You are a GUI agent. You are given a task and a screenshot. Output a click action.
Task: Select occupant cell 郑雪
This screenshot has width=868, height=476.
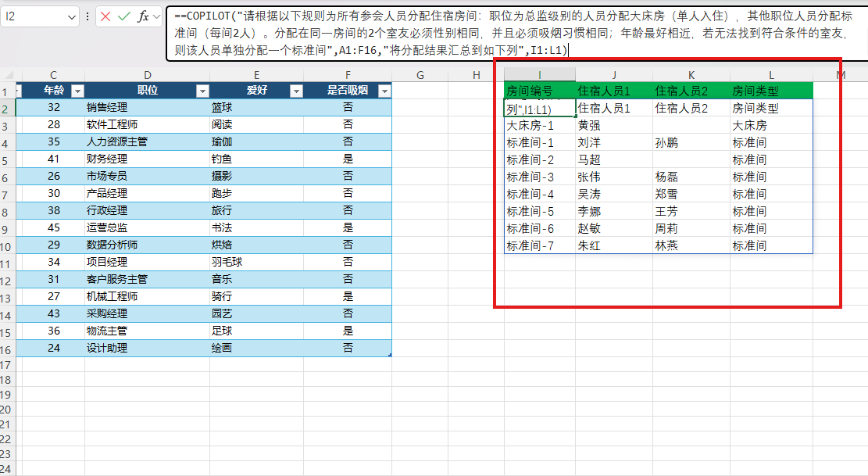[x=691, y=195]
